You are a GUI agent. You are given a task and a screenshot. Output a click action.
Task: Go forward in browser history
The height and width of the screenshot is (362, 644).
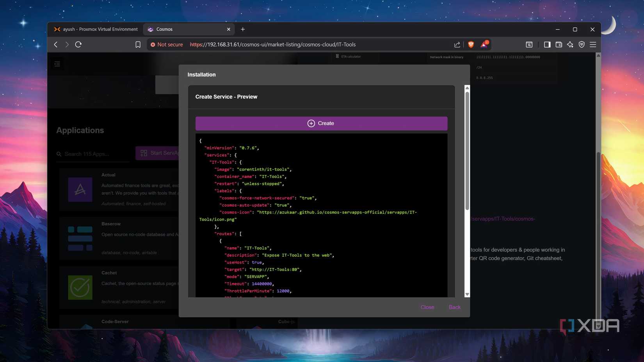pos(67,44)
